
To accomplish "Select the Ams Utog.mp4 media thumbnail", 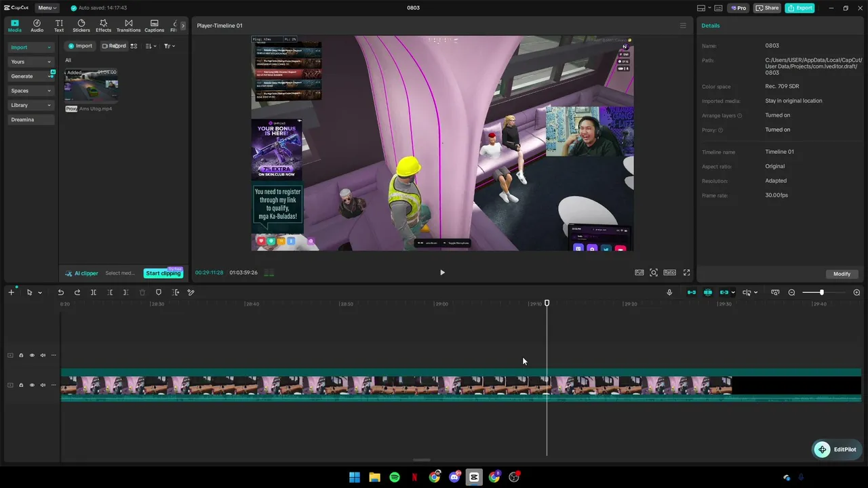I will [x=91, y=85].
